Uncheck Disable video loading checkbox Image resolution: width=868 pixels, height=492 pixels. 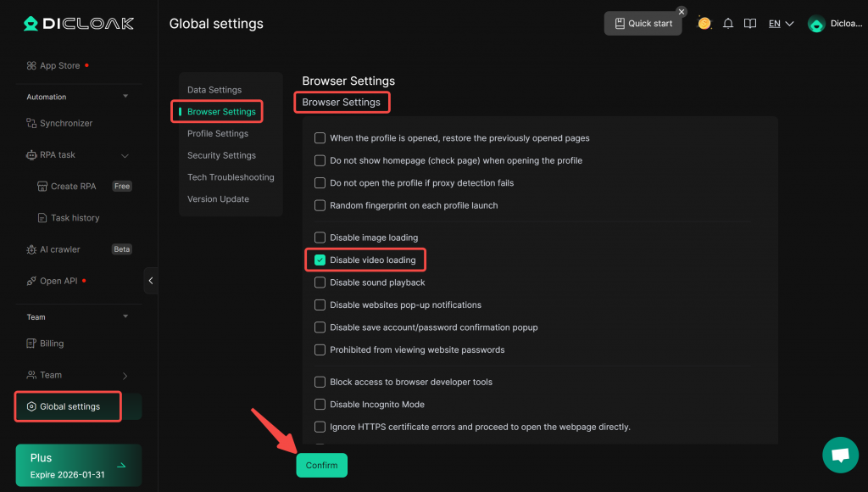tap(320, 260)
